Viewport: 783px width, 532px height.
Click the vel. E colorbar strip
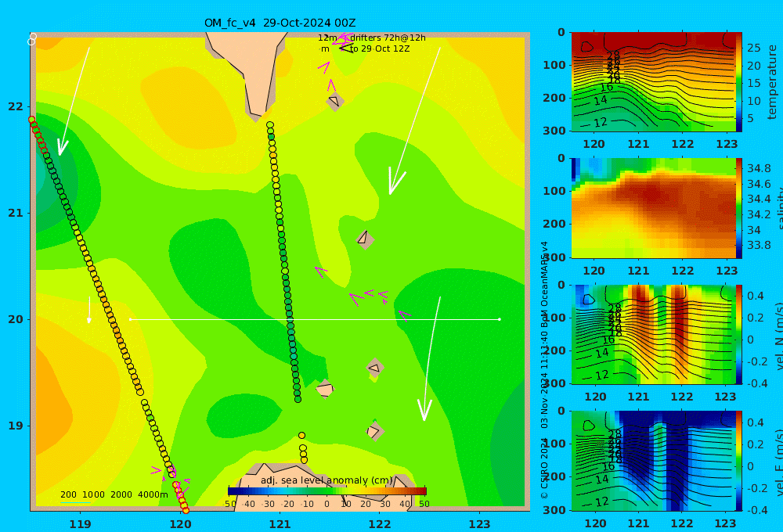(x=739, y=461)
